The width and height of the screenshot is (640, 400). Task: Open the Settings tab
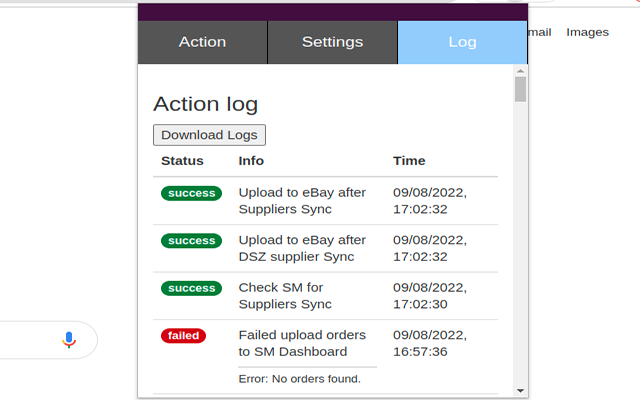click(332, 42)
